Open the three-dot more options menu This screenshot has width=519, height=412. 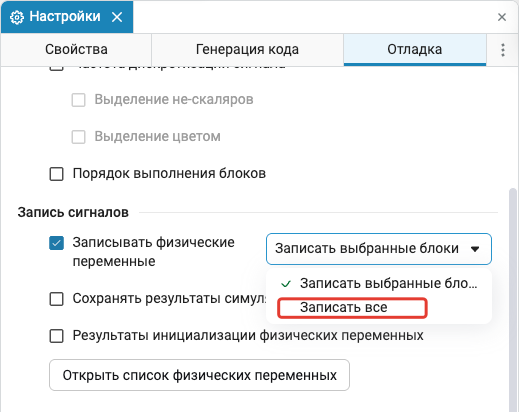[x=503, y=50]
